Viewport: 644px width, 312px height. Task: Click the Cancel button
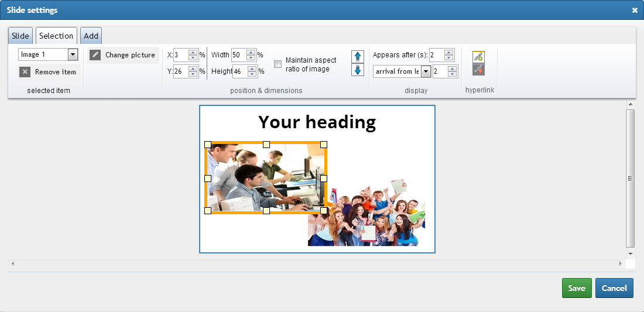point(614,288)
